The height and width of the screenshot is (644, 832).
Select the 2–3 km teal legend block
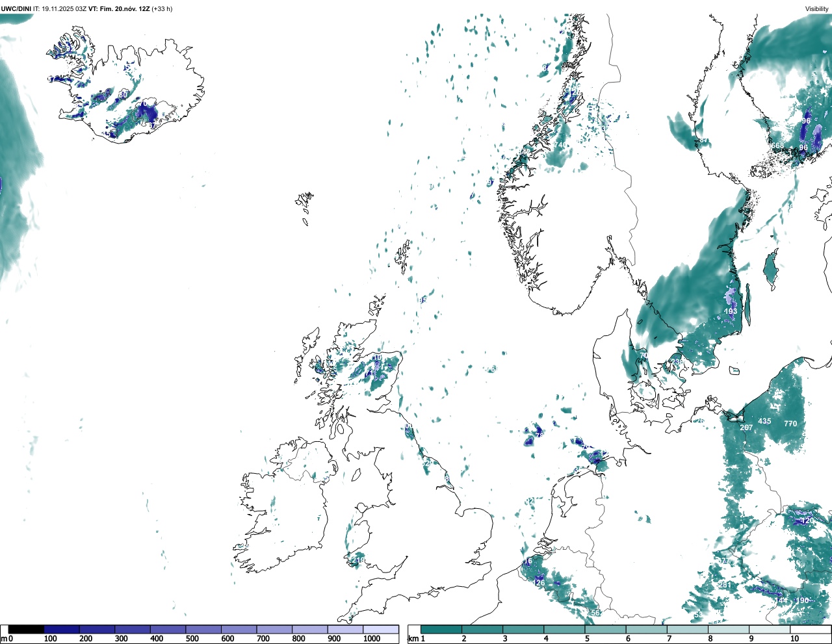tap(482, 629)
